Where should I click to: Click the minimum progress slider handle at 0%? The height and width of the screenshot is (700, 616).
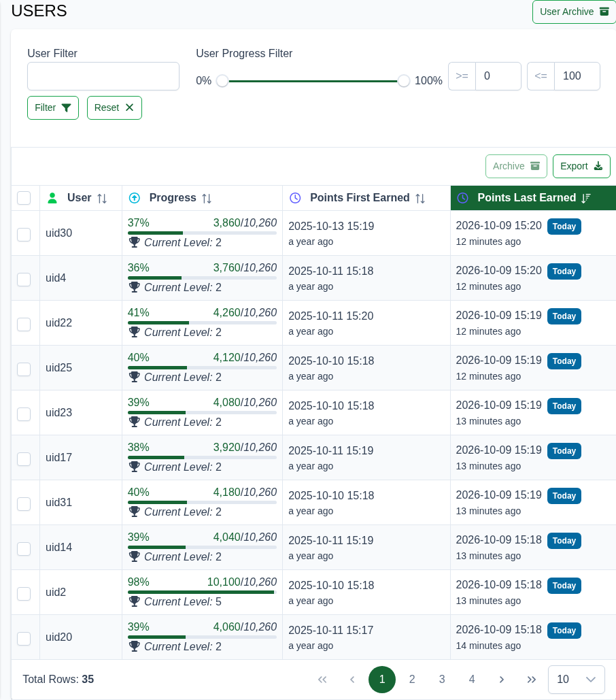pos(222,81)
